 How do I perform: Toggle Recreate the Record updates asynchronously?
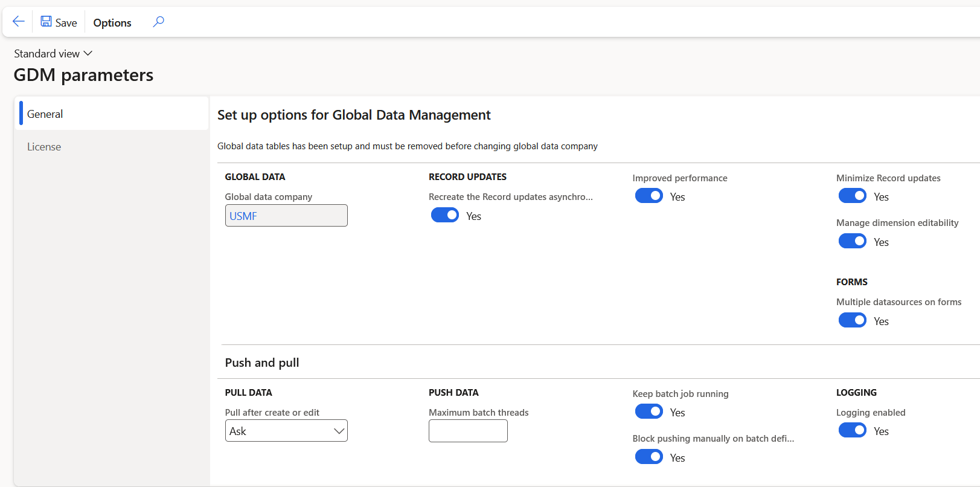(x=445, y=215)
